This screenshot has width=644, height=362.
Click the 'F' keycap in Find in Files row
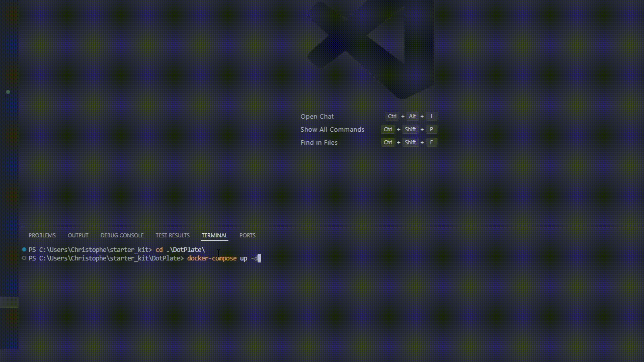click(x=431, y=142)
